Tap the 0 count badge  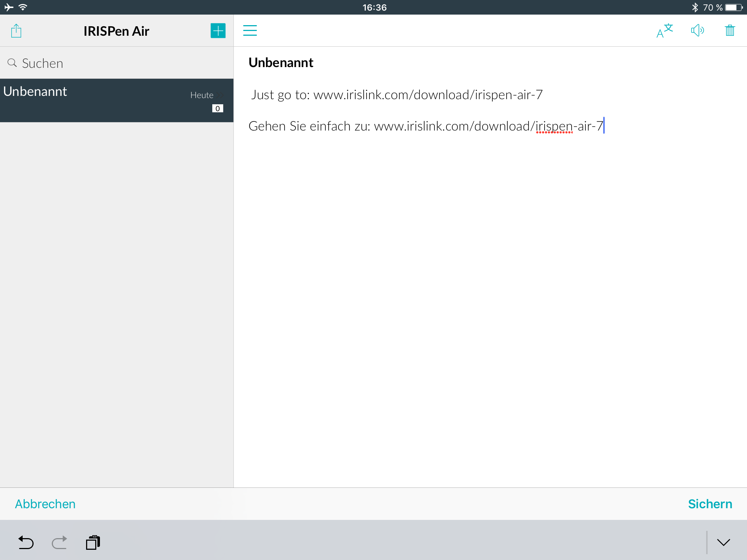click(x=218, y=109)
